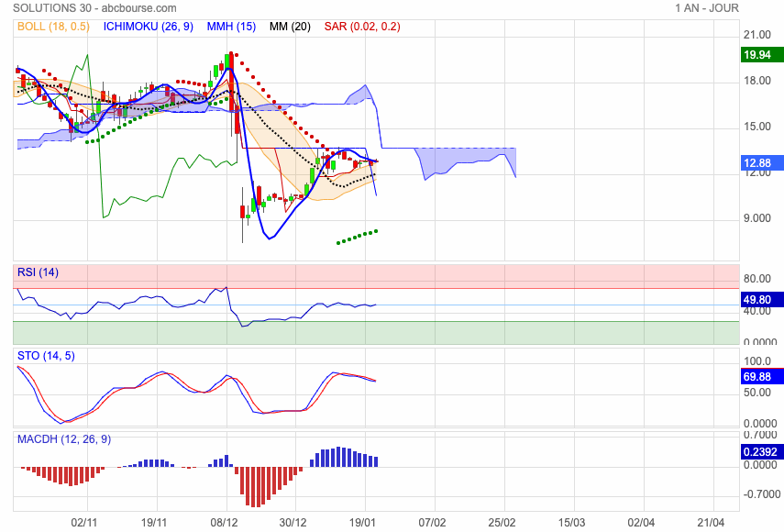Click the 08/12 date on time axis

(224, 523)
